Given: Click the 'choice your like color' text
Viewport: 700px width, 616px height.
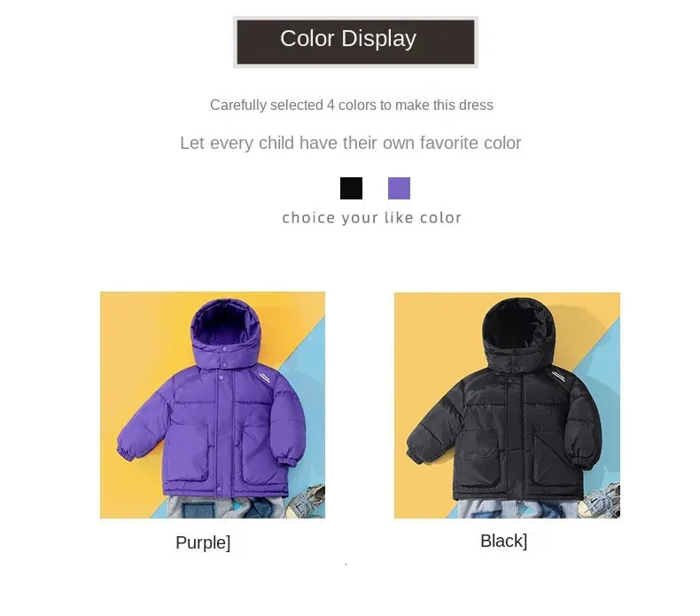Looking at the screenshot, I should click(371, 217).
